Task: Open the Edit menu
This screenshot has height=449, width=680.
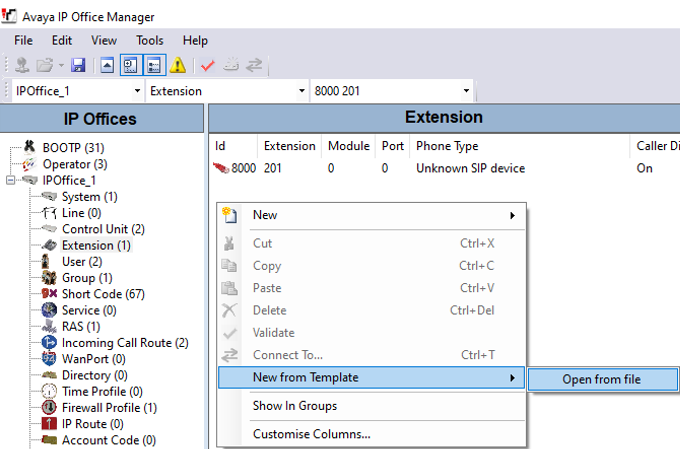Action: (x=62, y=40)
